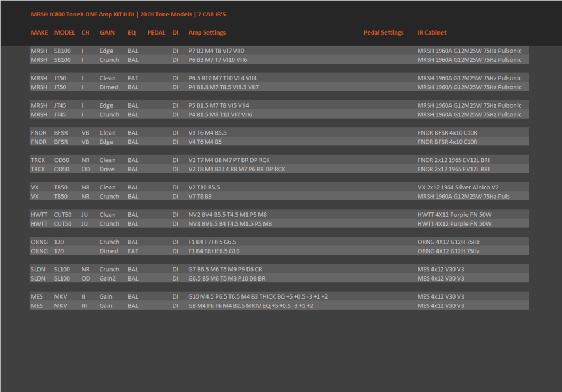Click FAT EQ value in JT50 Clean row
The width and height of the screenshot is (562, 392).
point(133,78)
